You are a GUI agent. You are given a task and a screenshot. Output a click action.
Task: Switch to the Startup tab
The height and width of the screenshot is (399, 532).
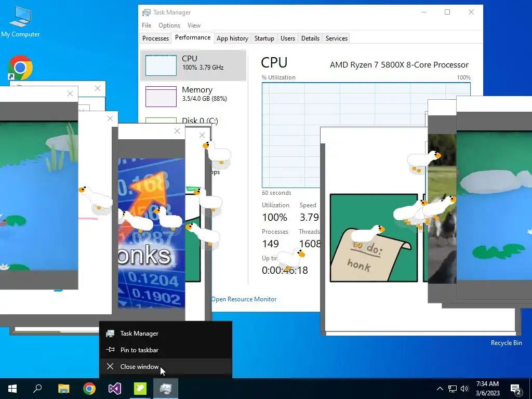coord(264,38)
